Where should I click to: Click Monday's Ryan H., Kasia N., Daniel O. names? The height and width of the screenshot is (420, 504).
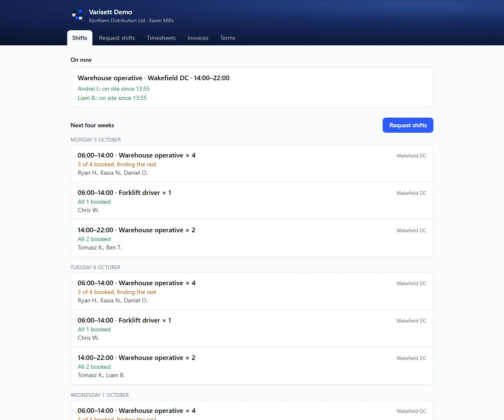(x=113, y=173)
